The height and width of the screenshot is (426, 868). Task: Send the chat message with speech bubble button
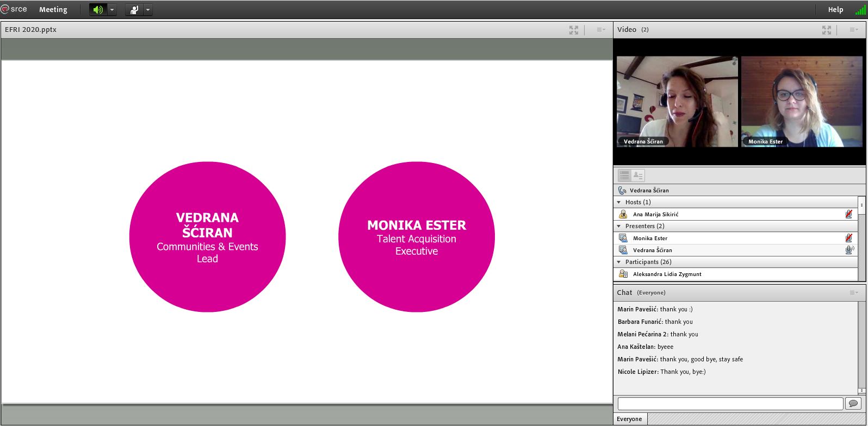pyautogui.click(x=852, y=404)
